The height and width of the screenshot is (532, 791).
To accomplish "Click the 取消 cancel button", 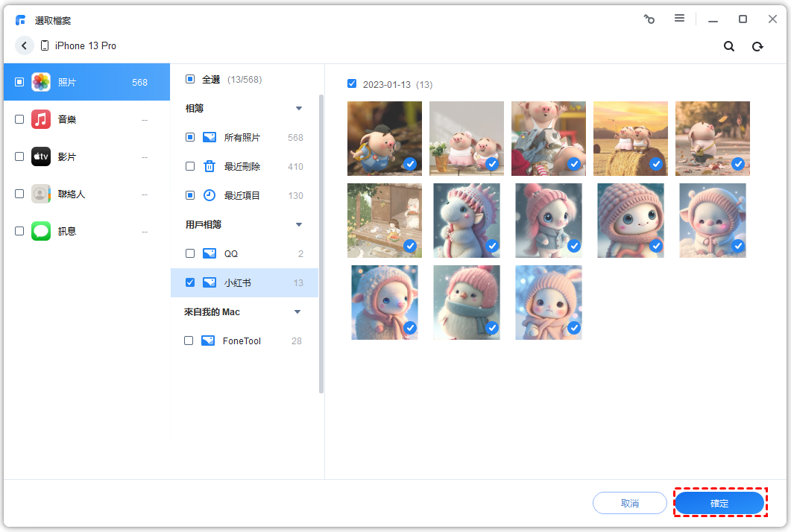I will point(629,504).
